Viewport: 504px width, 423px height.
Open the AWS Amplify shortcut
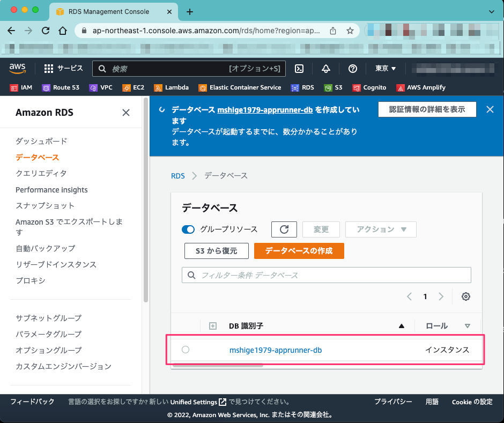pos(421,87)
